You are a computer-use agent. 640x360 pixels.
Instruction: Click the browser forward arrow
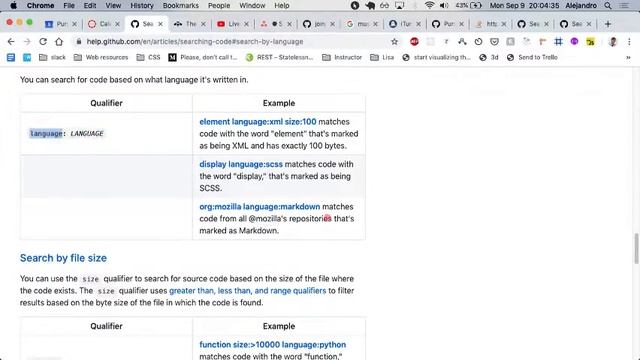pyautogui.click(x=27, y=42)
